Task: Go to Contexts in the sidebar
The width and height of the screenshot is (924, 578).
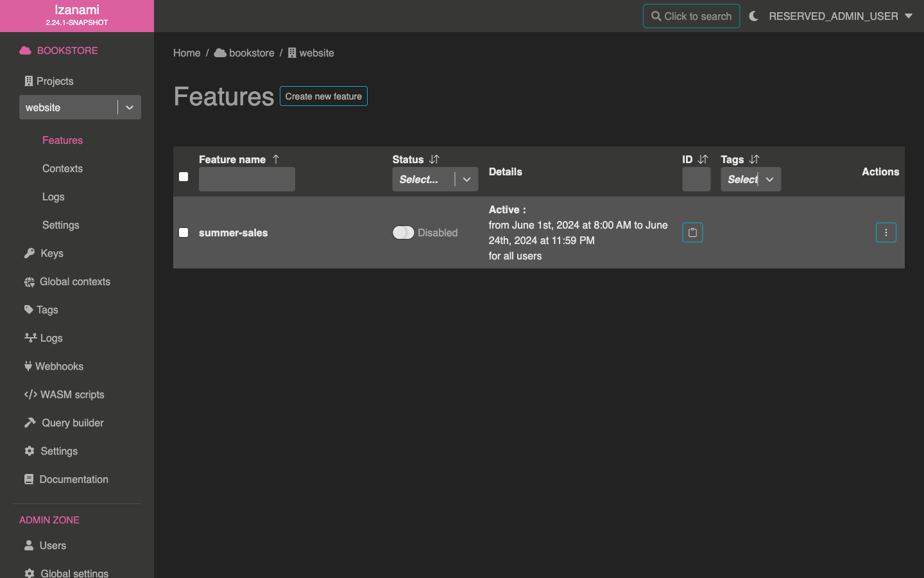Action: point(62,168)
